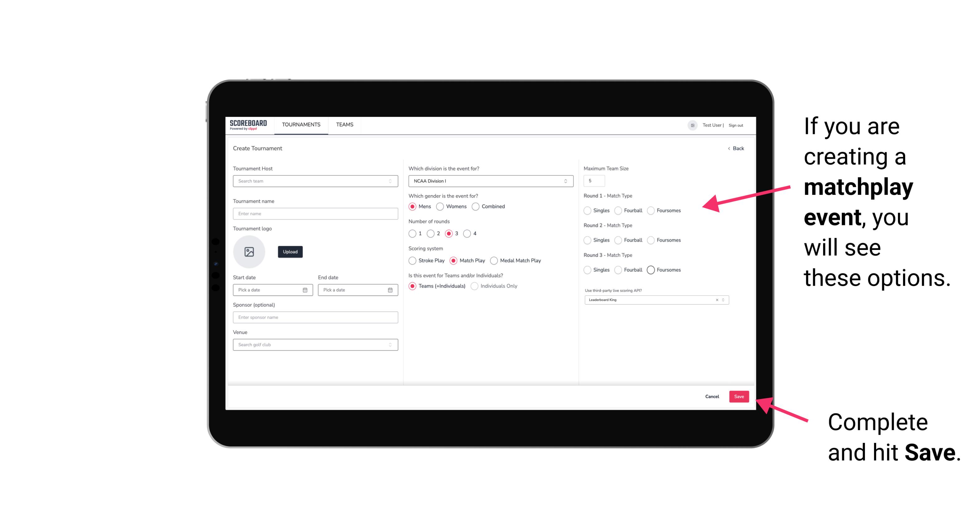Select the Womens gender radio button
This screenshot has height=527, width=980.
click(441, 206)
